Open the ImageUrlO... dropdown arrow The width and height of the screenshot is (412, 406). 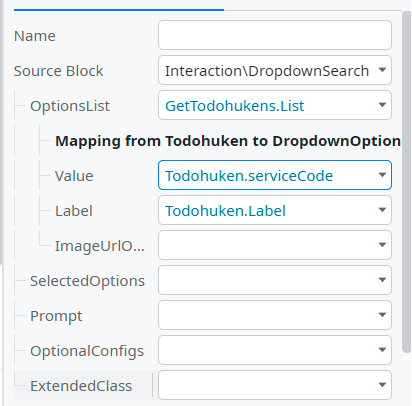click(382, 245)
